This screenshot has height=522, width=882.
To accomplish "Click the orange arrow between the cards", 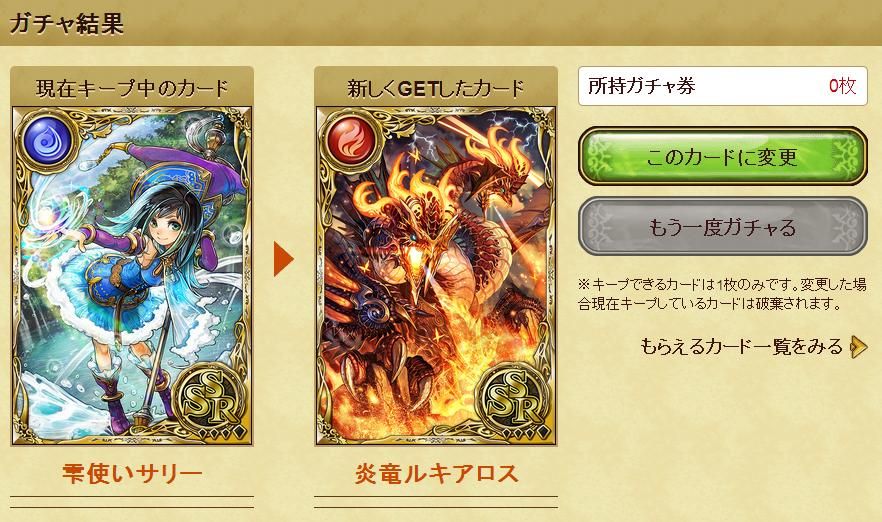I will (x=284, y=259).
